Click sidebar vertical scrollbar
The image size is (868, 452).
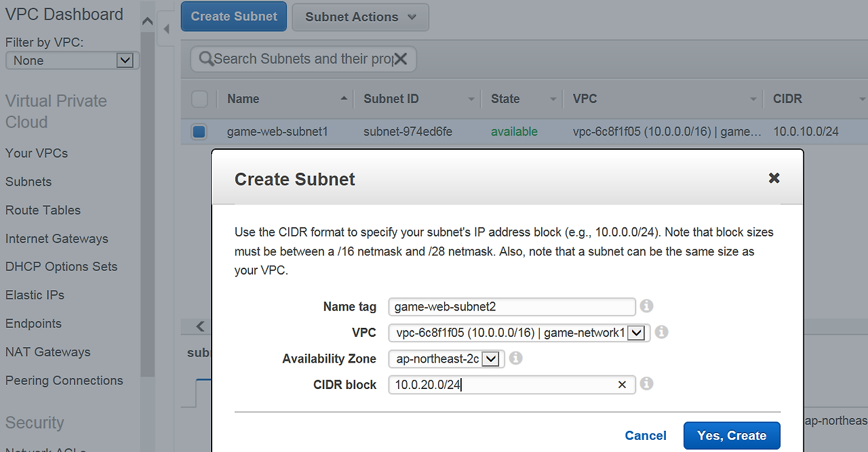[x=147, y=203]
